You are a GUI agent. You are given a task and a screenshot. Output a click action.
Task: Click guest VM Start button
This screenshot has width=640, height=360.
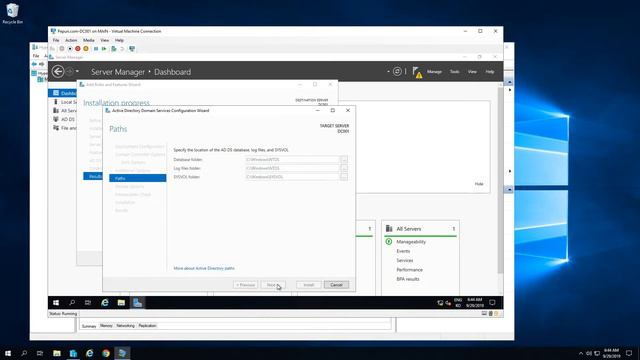(x=56, y=302)
